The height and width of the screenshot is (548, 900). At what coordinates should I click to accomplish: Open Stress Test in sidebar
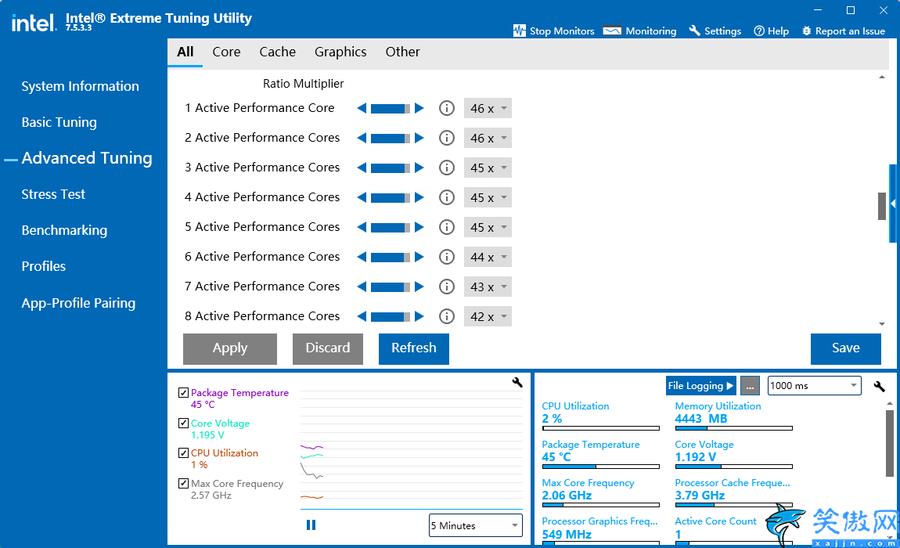point(53,194)
